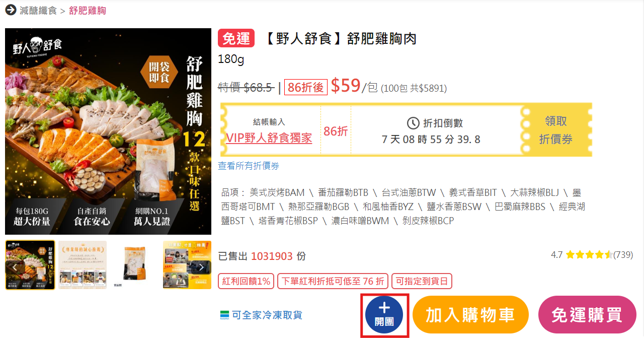
Task: Click the 下單紅利折抵可低至 76 折 tag
Action: pyautogui.click(x=333, y=281)
